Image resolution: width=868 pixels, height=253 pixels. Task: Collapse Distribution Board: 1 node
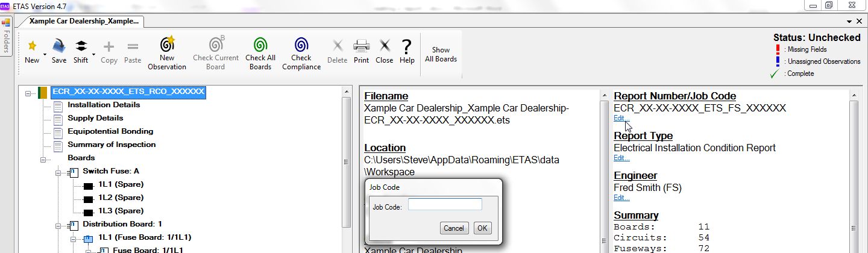click(x=58, y=226)
